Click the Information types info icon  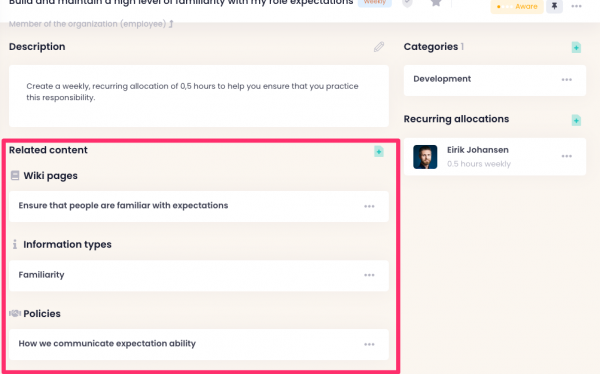pyautogui.click(x=15, y=244)
